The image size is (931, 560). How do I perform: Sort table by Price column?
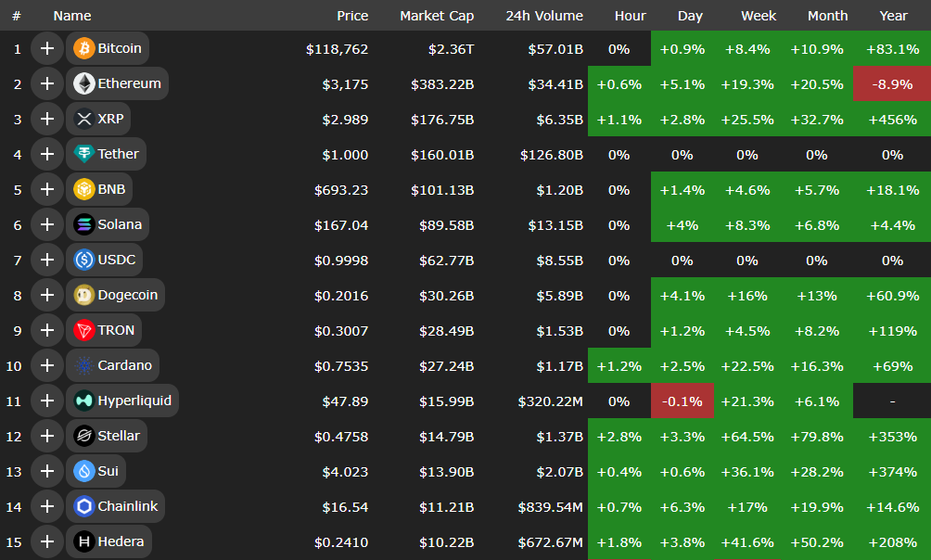point(352,16)
